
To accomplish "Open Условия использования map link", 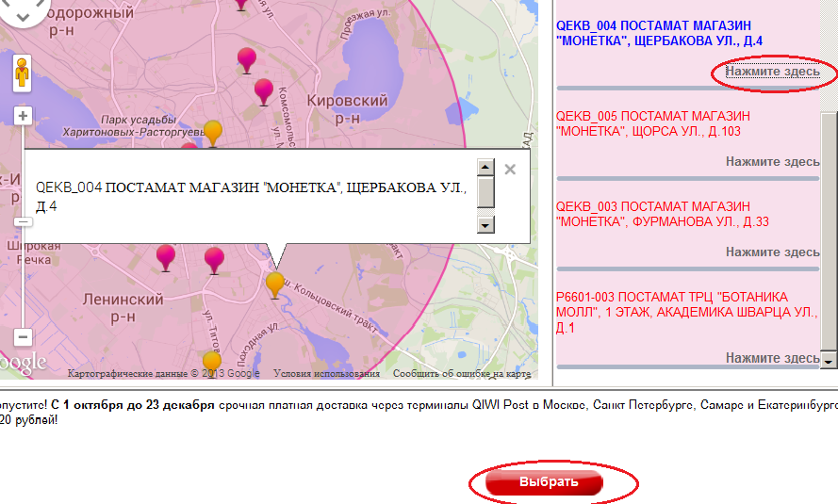I will click(x=326, y=373).
